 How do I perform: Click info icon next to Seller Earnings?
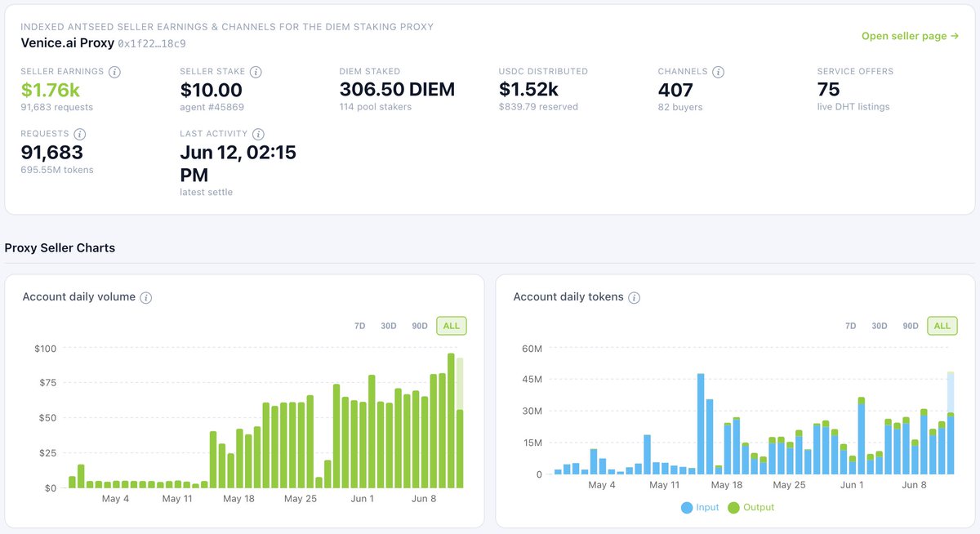(x=114, y=72)
